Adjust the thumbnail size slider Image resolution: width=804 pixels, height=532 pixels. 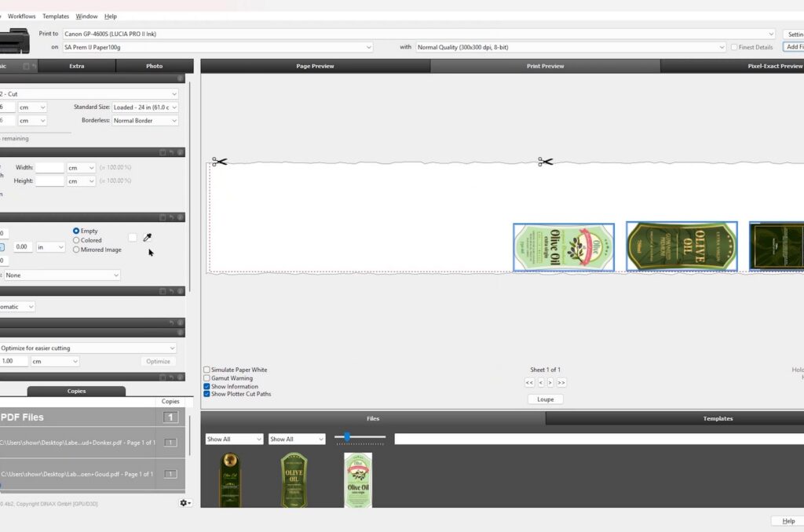tap(347, 437)
